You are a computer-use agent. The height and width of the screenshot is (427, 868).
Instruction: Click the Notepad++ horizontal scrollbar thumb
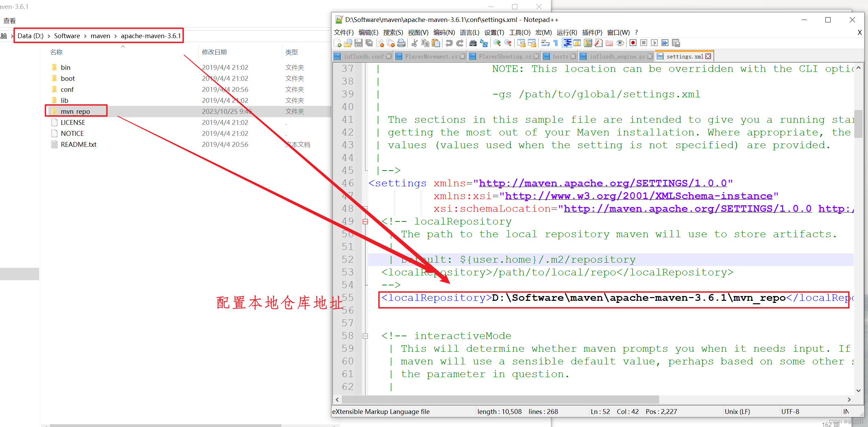coord(500,399)
